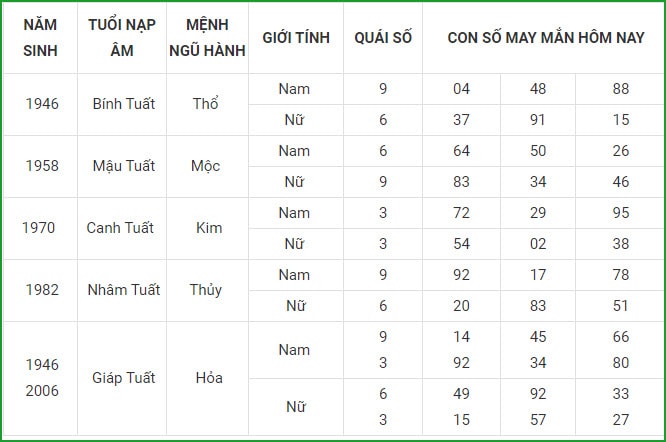The height and width of the screenshot is (442, 666).
Task: Select lucky number 57 in last row
Action: click(538, 420)
